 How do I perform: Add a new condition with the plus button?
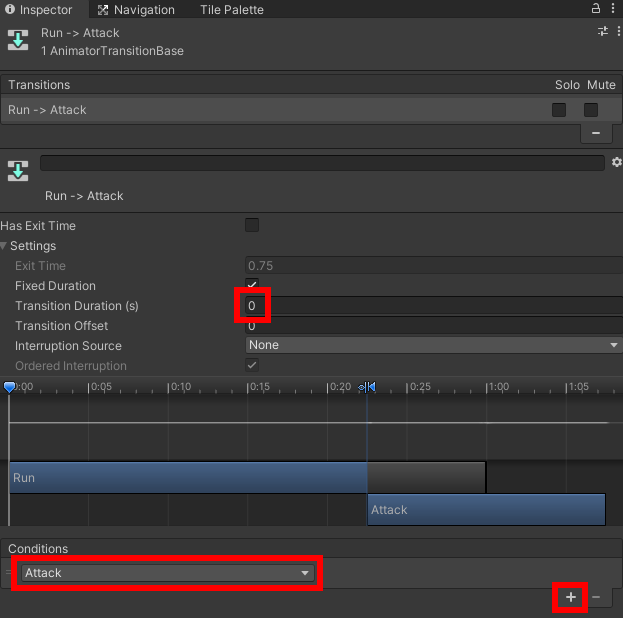coord(571,597)
